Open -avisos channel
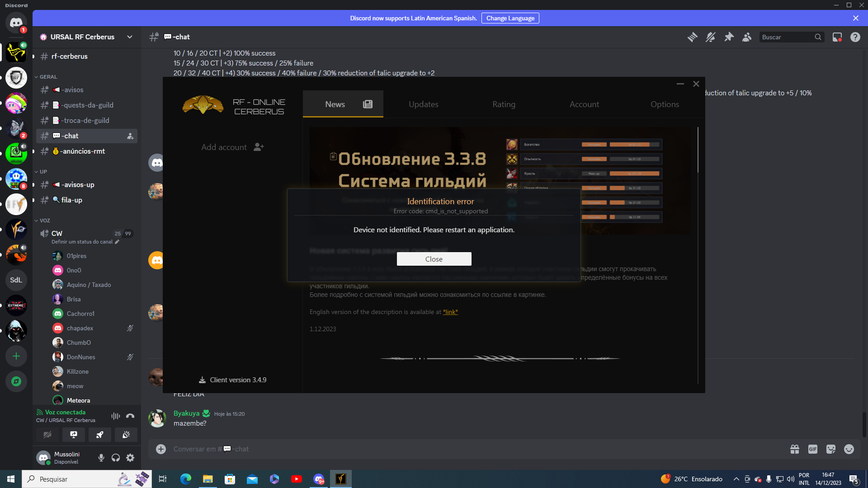The width and height of the screenshot is (868, 488). point(87,90)
